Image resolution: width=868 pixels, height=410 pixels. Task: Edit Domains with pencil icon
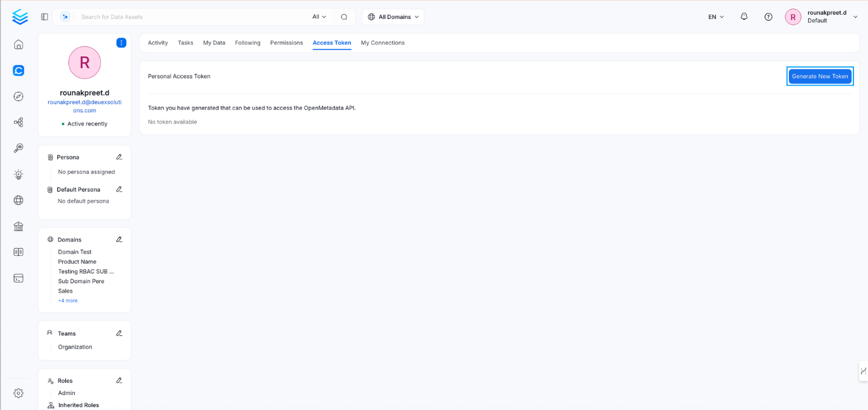(x=119, y=240)
